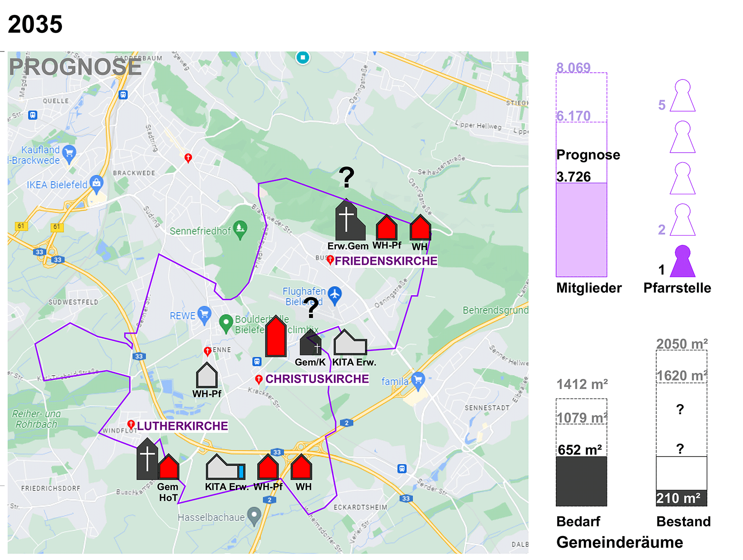
Task: Click the 1412 m² Bedarf value
Action: 582,384
